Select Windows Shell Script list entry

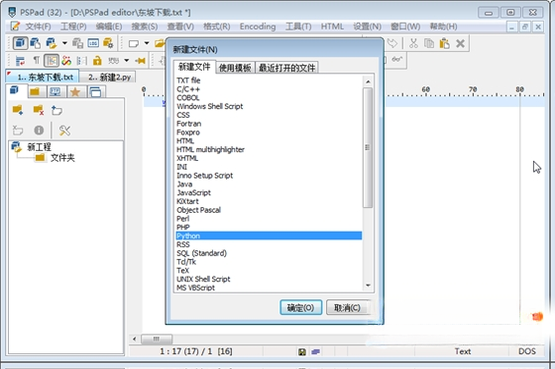(x=269, y=106)
